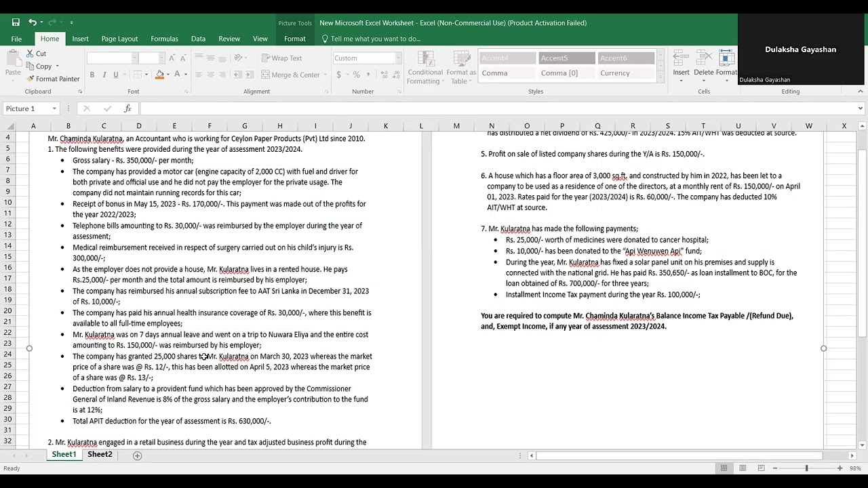Click the Paste clipboard icon
The height and width of the screenshot is (488, 868).
pyautogui.click(x=13, y=59)
